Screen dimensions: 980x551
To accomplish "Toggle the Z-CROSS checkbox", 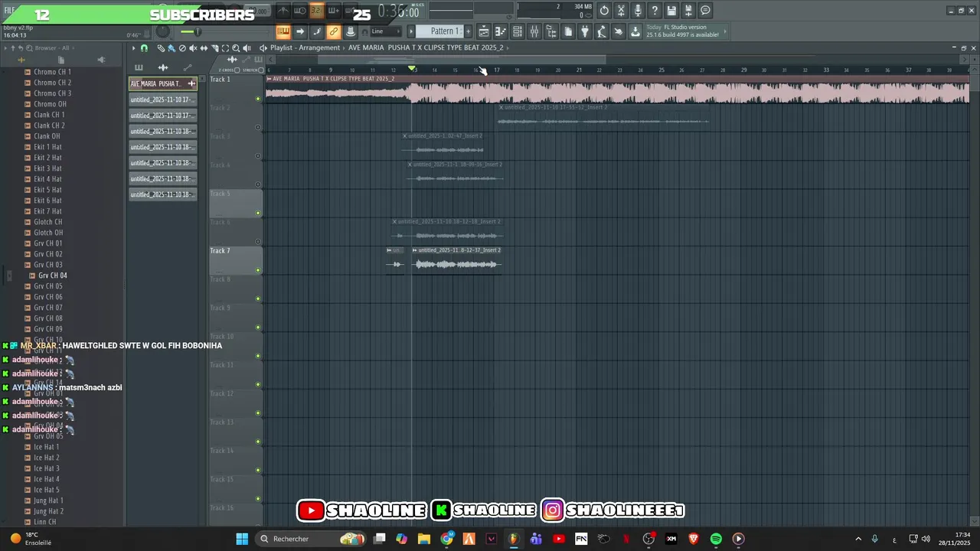I will (x=237, y=70).
